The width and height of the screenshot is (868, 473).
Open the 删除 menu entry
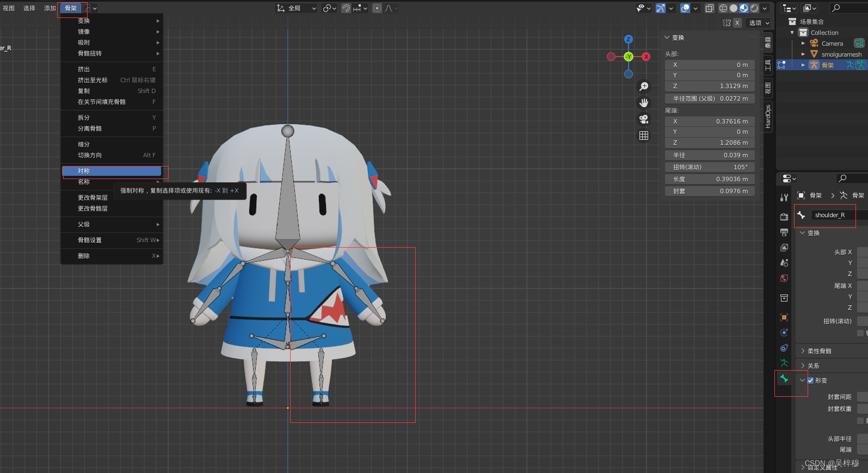pos(112,256)
